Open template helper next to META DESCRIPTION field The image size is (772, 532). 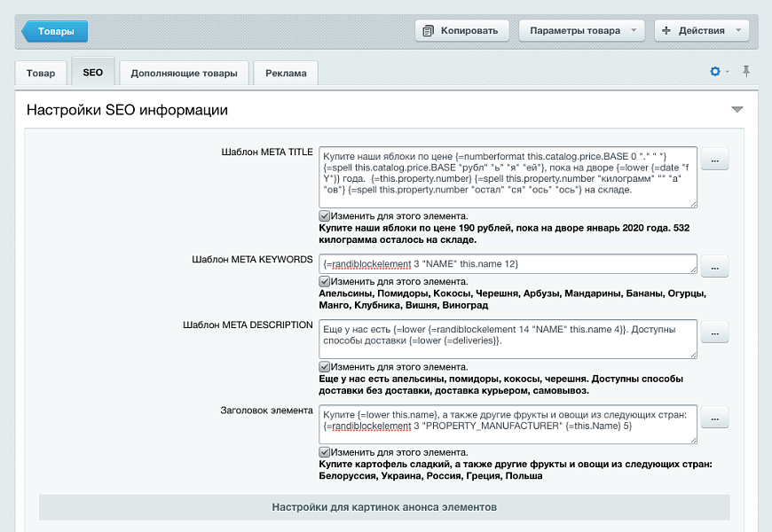(714, 332)
